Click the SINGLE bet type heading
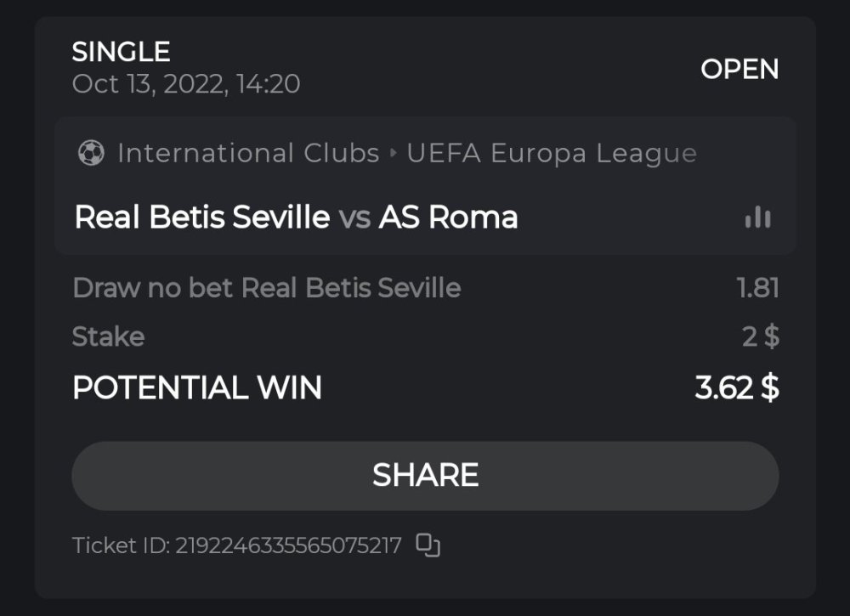Viewport: 850px width, 616px height. point(122,52)
